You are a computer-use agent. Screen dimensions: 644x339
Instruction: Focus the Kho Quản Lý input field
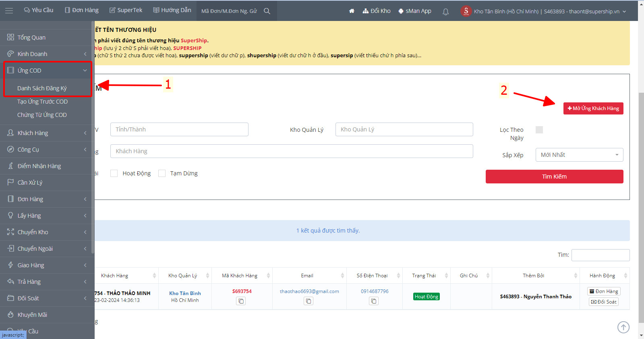404,129
